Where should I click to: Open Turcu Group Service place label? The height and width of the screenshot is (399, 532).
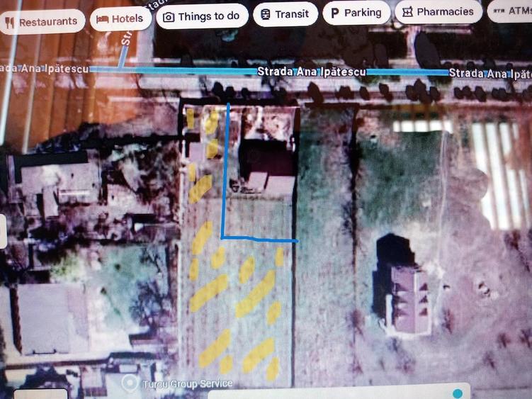click(x=188, y=384)
